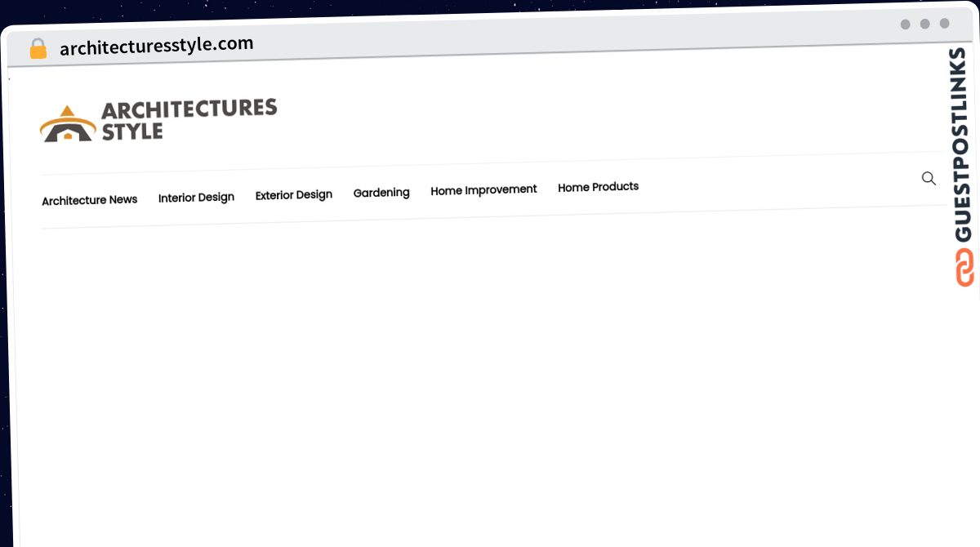Go to Interior Design section

[196, 198]
